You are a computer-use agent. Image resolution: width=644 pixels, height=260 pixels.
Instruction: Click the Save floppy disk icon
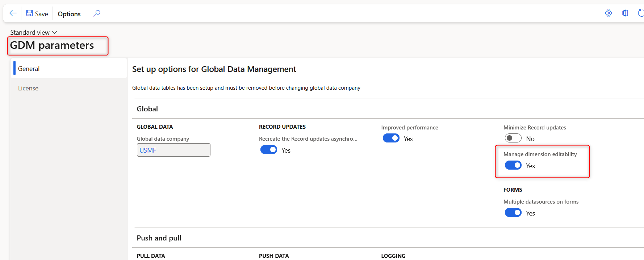tap(29, 13)
